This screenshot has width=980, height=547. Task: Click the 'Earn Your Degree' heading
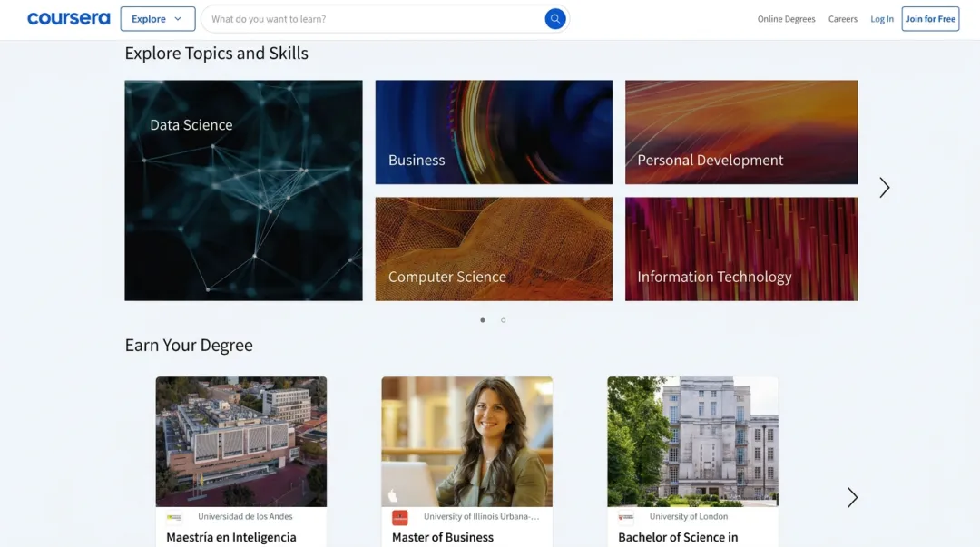click(189, 345)
